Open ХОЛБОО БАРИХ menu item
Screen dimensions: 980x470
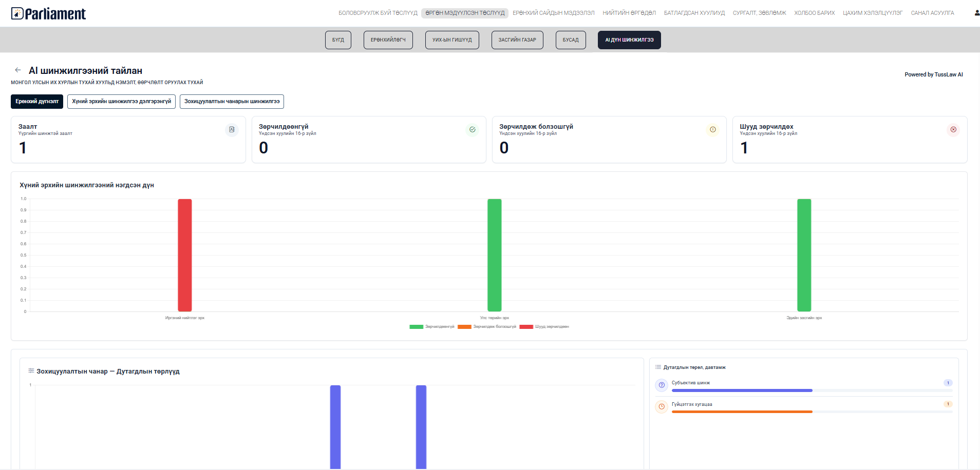pyautogui.click(x=815, y=13)
